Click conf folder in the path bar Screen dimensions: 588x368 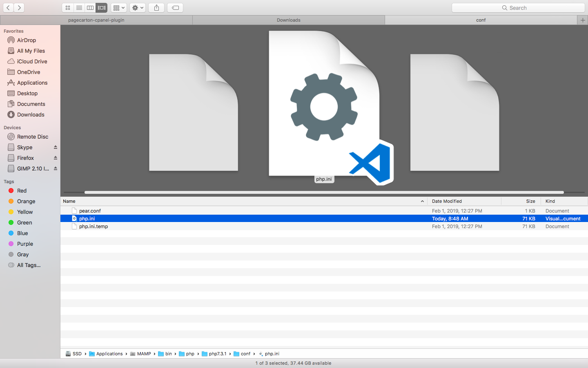[242, 354]
